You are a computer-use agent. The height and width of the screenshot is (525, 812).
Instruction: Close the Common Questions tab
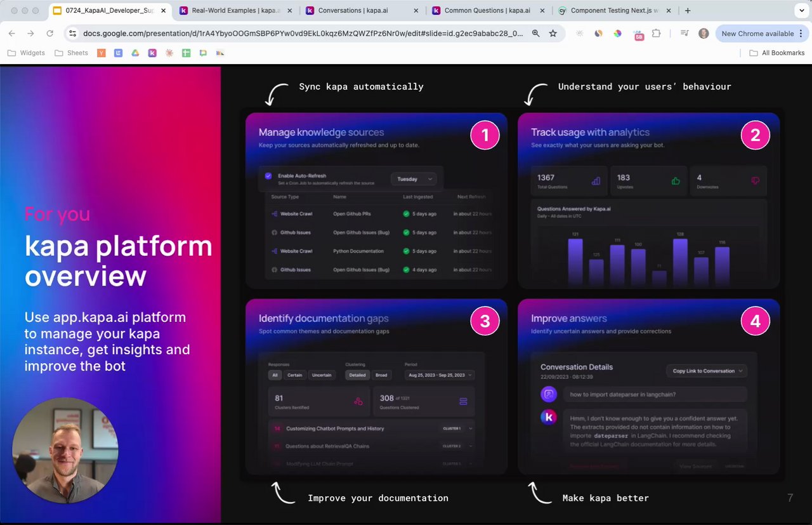click(x=543, y=11)
